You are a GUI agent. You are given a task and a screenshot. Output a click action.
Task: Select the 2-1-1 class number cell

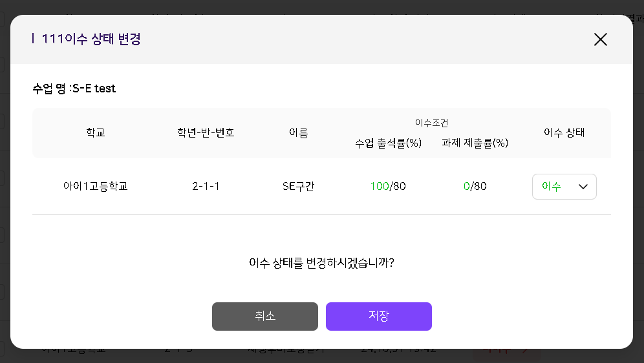pyautogui.click(x=206, y=187)
